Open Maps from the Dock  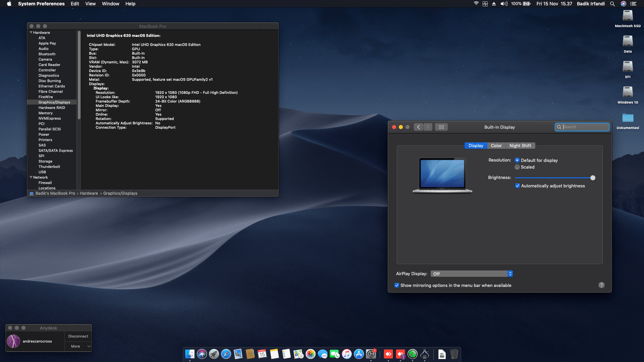point(299,354)
